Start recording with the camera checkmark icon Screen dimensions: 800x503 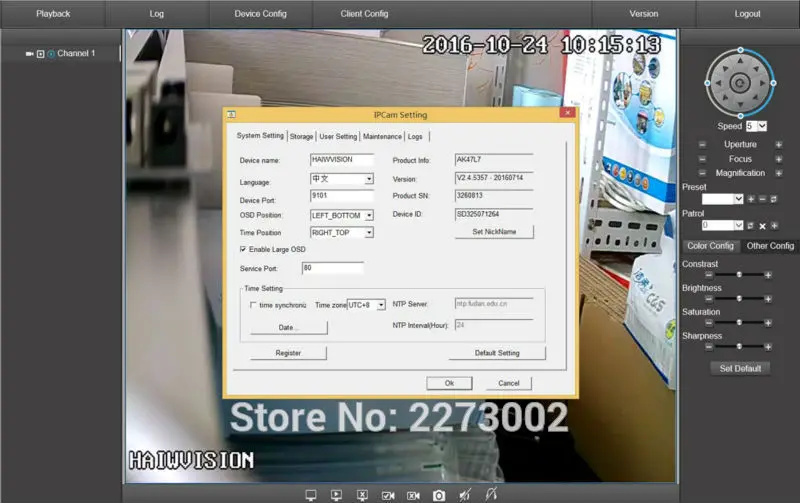[388, 495]
